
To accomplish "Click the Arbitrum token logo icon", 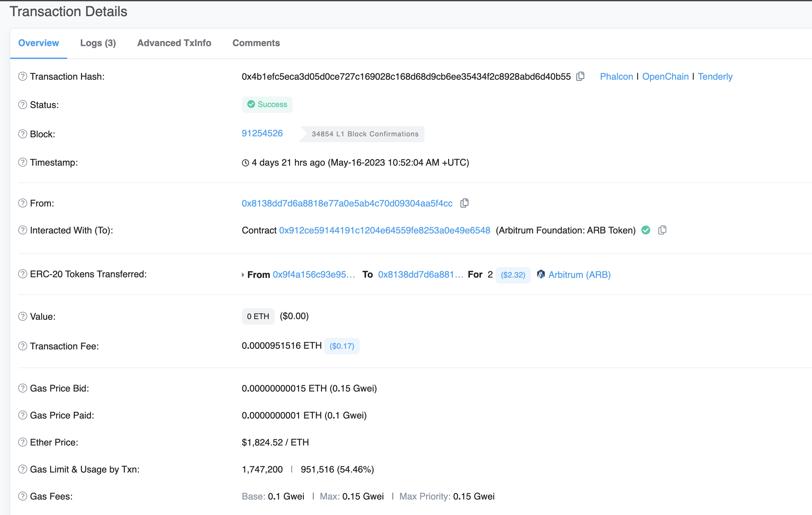I will click(x=541, y=274).
